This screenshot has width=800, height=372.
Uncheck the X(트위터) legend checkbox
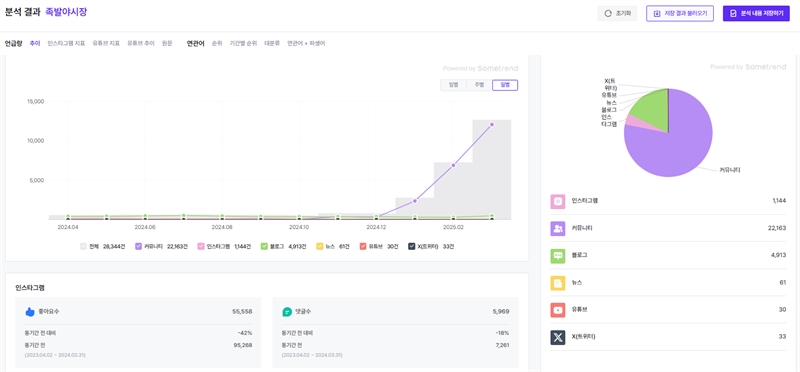click(x=412, y=246)
